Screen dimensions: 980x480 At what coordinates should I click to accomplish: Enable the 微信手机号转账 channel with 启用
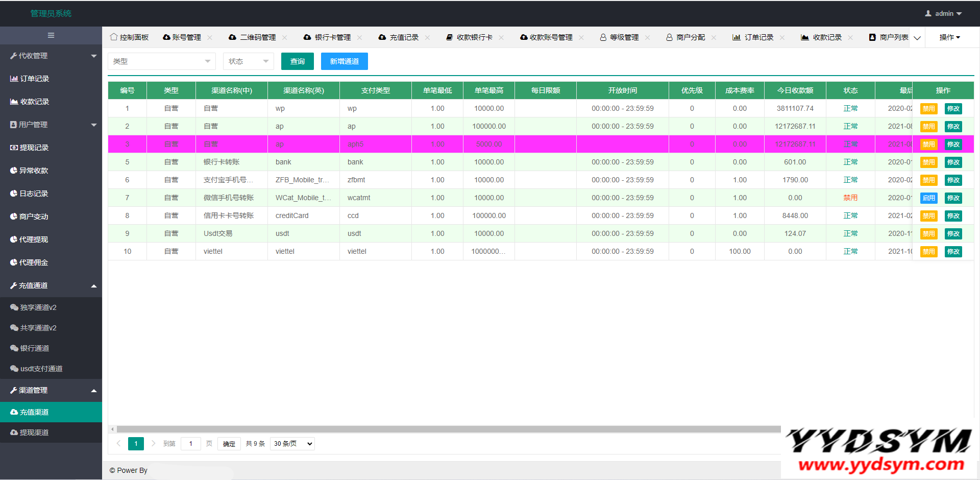[x=928, y=198]
